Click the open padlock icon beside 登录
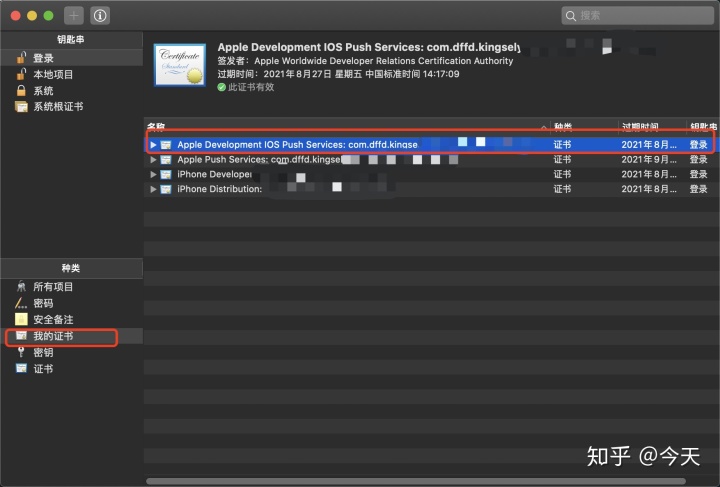720x487 pixels. click(x=21, y=57)
